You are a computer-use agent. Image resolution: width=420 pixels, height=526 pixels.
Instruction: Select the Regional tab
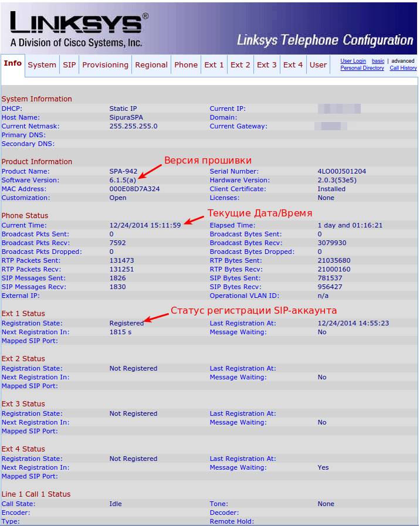coord(151,65)
